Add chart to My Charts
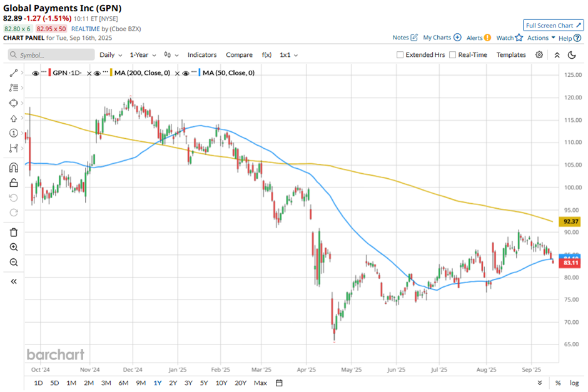The image size is (588, 392). click(x=442, y=38)
